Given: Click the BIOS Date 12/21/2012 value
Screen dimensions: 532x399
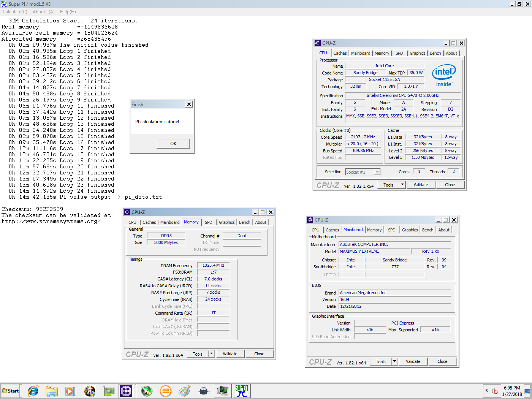Looking at the screenshot, I should coord(395,307).
